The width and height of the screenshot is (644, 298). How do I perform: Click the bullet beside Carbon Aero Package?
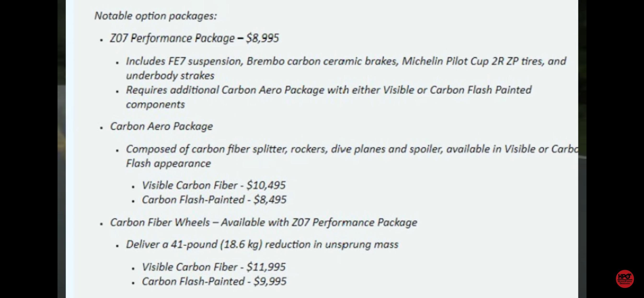point(101,128)
